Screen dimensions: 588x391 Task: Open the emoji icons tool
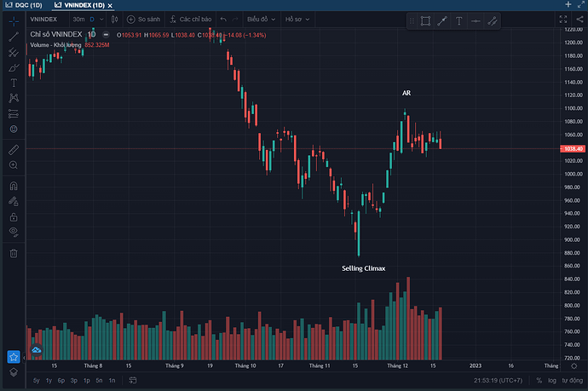14,129
